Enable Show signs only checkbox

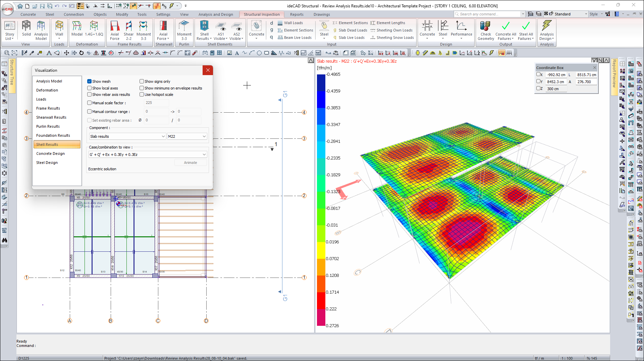click(x=142, y=81)
